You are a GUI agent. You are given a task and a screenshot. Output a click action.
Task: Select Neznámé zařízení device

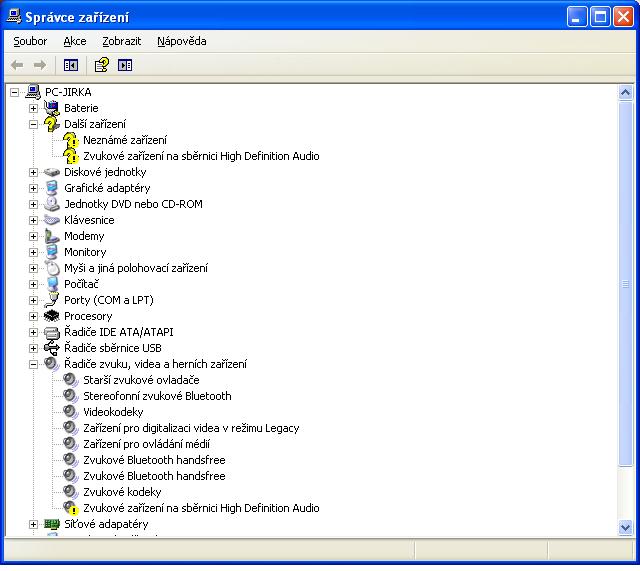[x=125, y=140]
